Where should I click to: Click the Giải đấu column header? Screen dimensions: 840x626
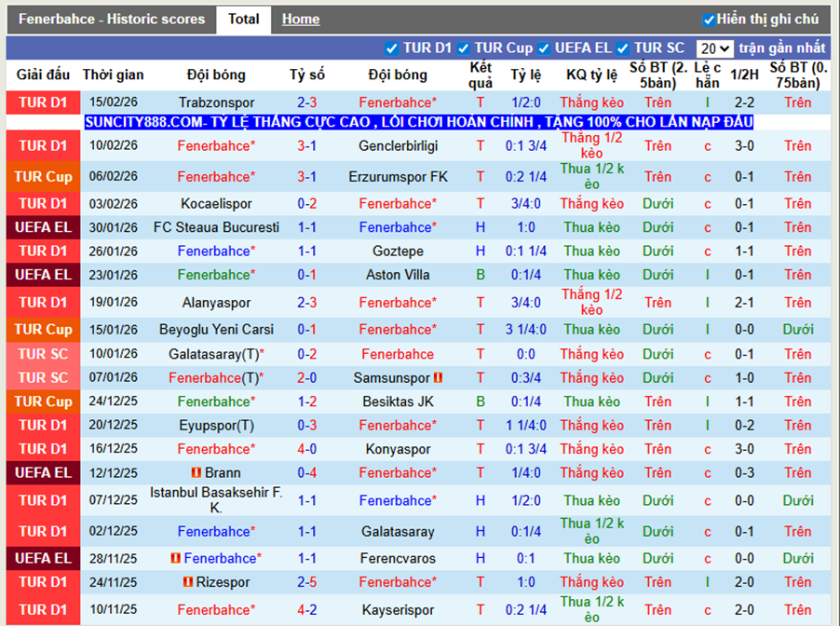coord(43,75)
